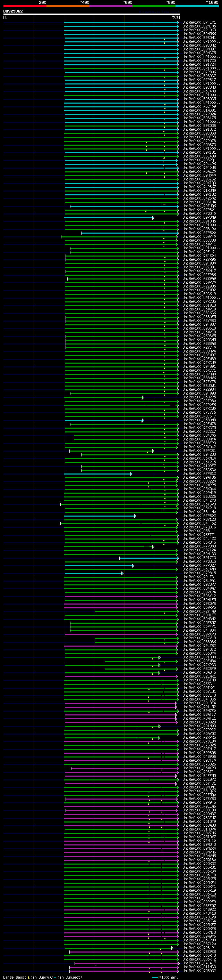Select the UniRef100_Q6ETT1 hit name
This screenshot has height=980, width=222.
pos(199,535)
